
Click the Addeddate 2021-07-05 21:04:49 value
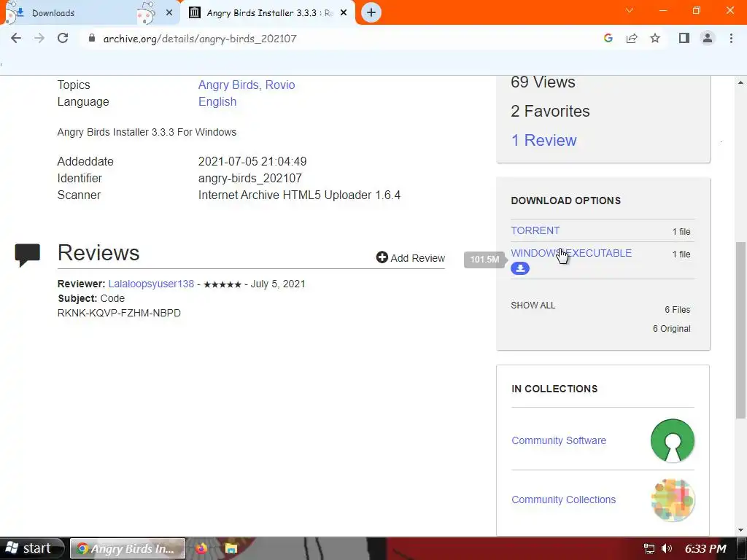coord(252,161)
